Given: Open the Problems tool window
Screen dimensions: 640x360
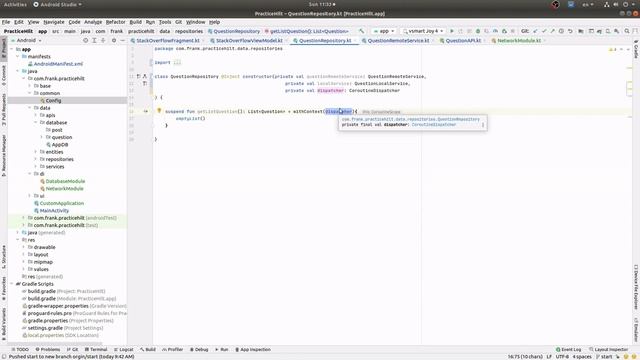Looking at the screenshot, I should [47, 349].
